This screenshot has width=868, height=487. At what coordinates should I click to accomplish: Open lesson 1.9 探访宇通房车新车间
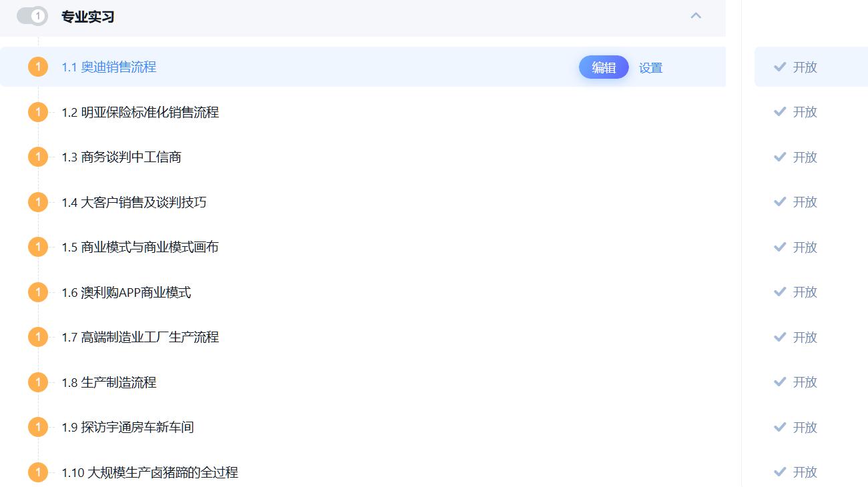128,428
